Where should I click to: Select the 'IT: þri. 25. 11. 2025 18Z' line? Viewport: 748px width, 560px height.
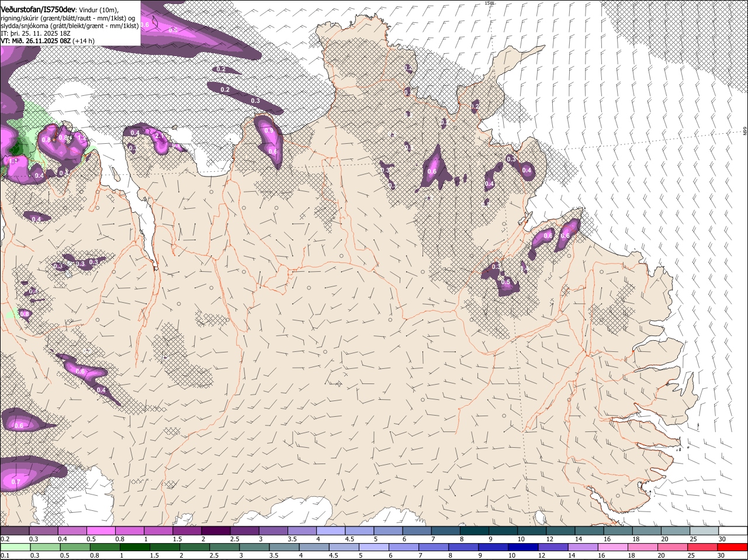(36, 33)
